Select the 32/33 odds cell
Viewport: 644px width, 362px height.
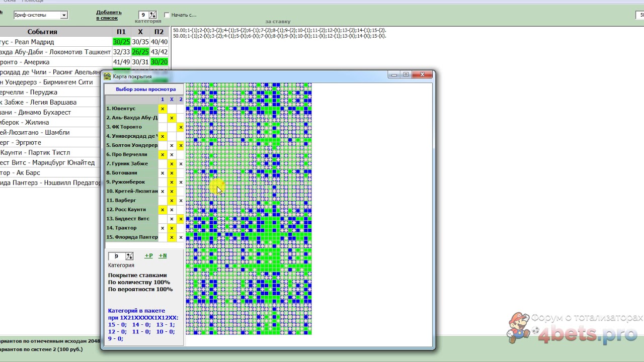(121, 52)
